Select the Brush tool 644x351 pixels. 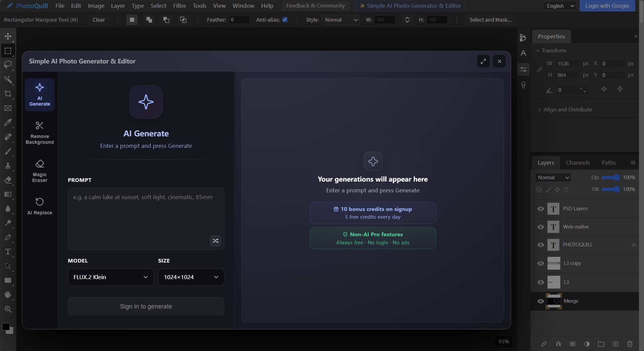tap(8, 151)
